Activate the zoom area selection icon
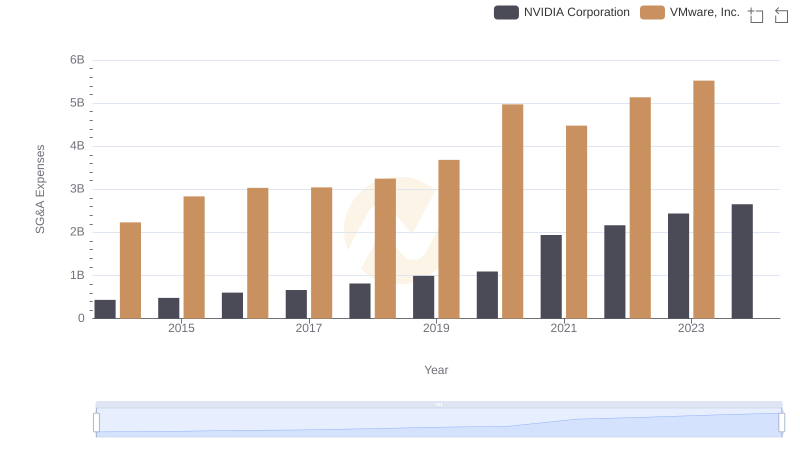 click(756, 15)
